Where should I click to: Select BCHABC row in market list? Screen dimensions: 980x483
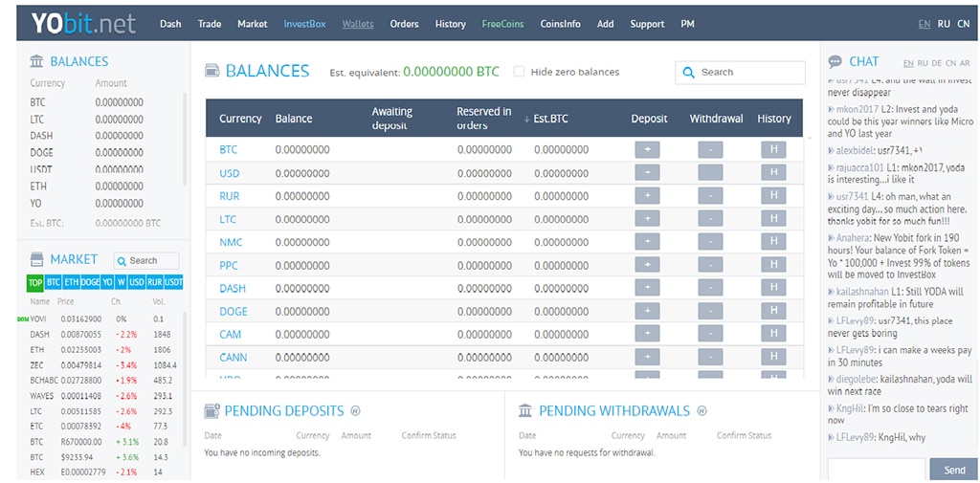coord(104,380)
